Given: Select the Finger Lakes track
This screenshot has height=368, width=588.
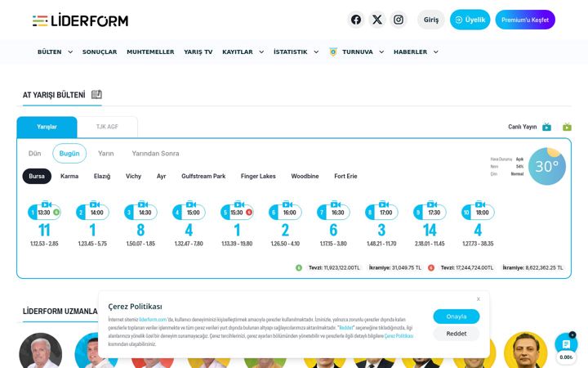Looking at the screenshot, I should click(x=258, y=176).
